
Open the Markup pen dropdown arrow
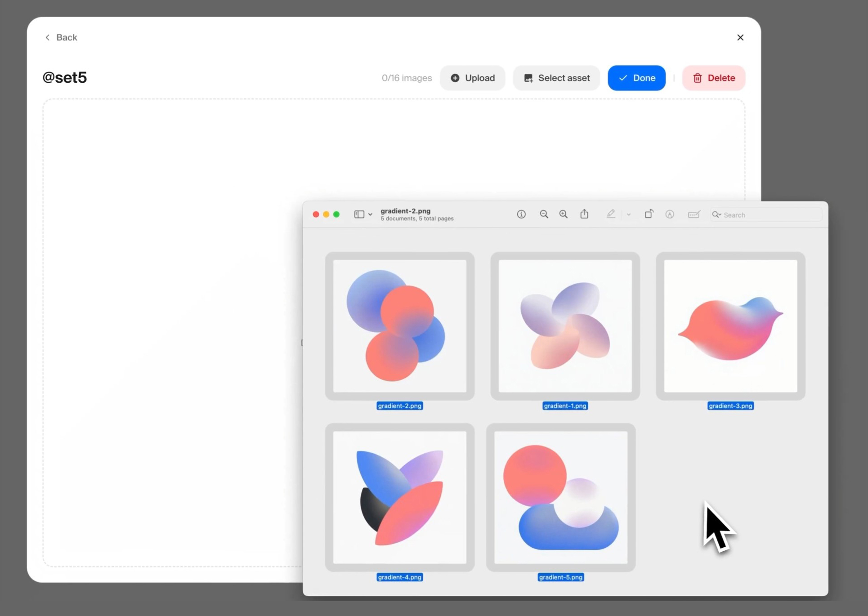click(x=629, y=215)
